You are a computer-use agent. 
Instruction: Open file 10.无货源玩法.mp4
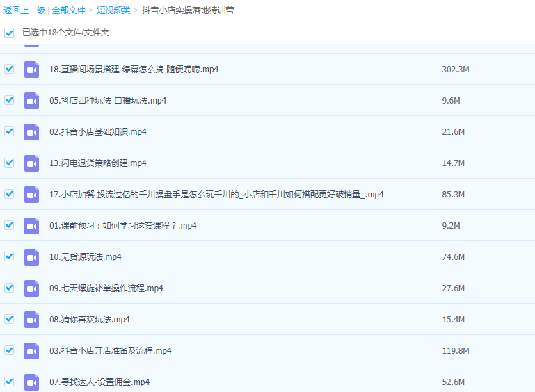tap(86, 257)
